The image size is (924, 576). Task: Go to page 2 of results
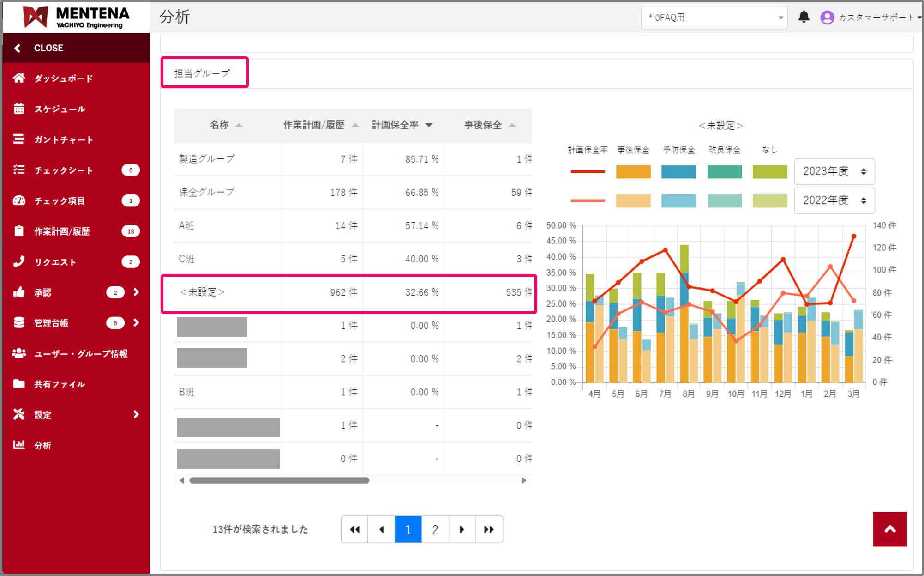tap(435, 529)
